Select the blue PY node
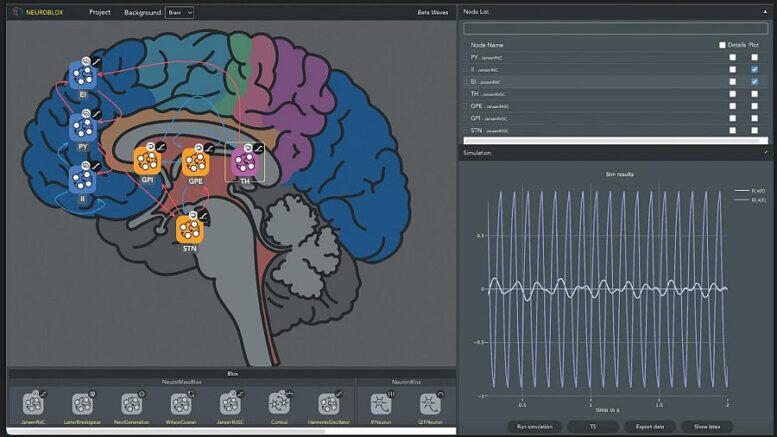 pyautogui.click(x=83, y=126)
